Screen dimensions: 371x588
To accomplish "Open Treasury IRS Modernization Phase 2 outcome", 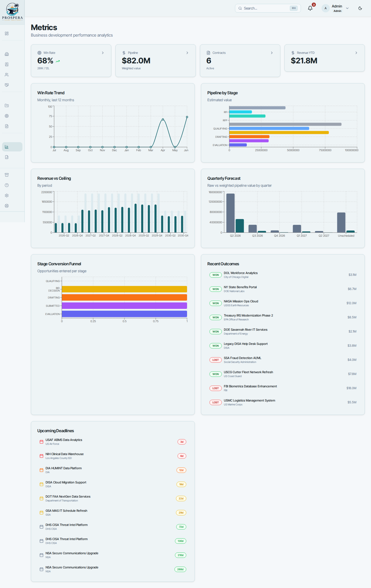I will (x=283, y=317).
